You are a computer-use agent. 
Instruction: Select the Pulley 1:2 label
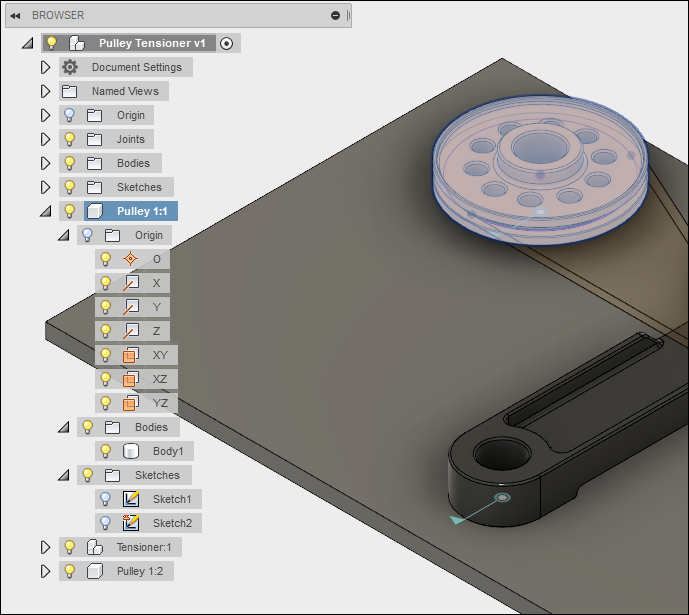pos(140,571)
